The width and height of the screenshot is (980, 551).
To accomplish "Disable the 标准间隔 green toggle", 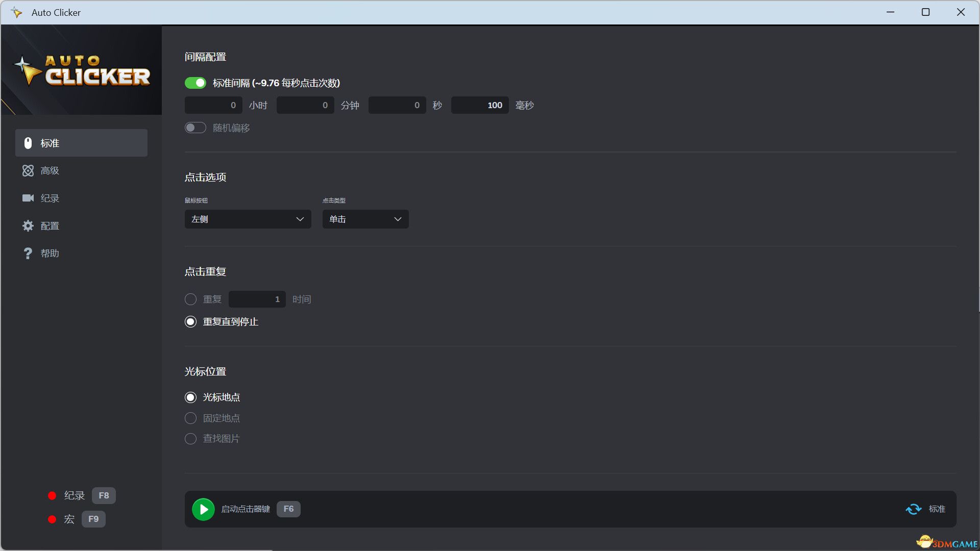I will click(195, 83).
